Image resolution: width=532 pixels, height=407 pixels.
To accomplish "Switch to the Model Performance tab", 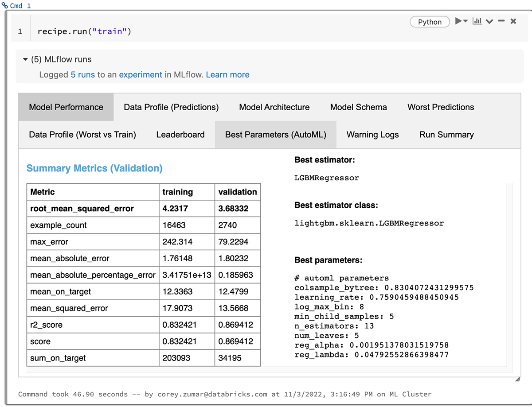I will pos(66,107).
